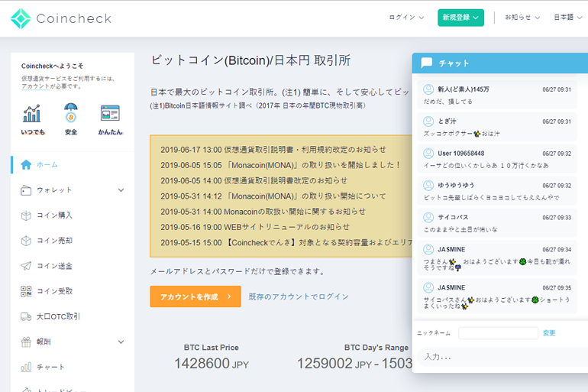Open the 2019-06-05 15:05 Monacoin notice
The height and width of the screenshot is (392, 588).
coord(281,165)
